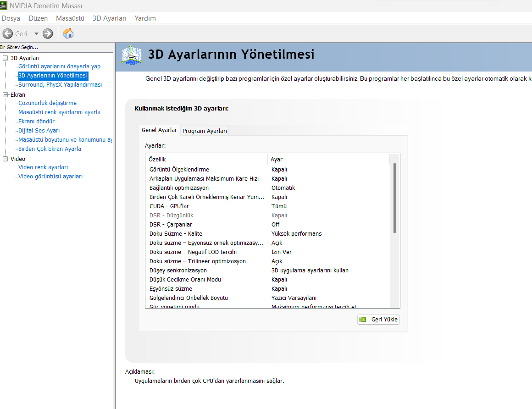Select the Görüntü Ölçeklendirme setting row
Image resolution: width=532 pixels, height=409 pixels.
[268, 170]
